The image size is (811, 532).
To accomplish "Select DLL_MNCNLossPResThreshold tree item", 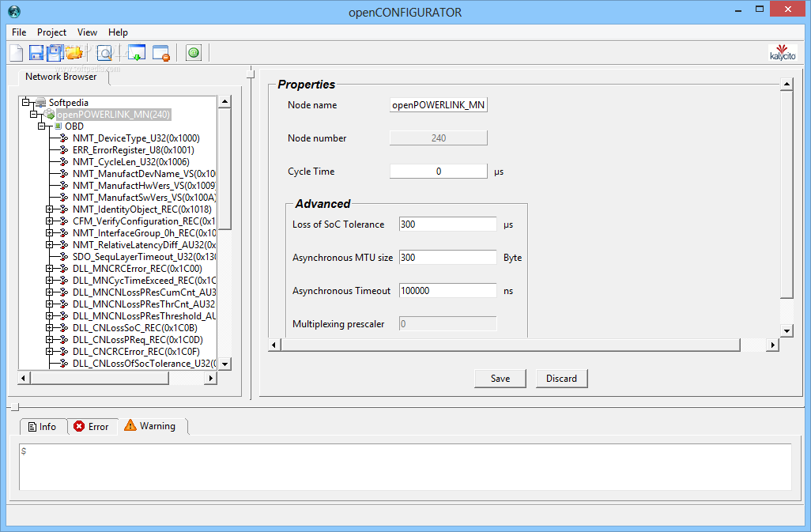I will (145, 316).
